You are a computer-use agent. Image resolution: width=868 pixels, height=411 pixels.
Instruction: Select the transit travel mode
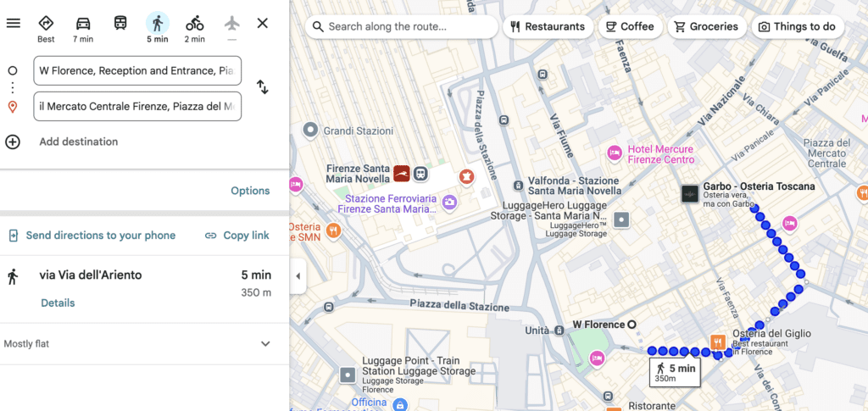point(120,23)
